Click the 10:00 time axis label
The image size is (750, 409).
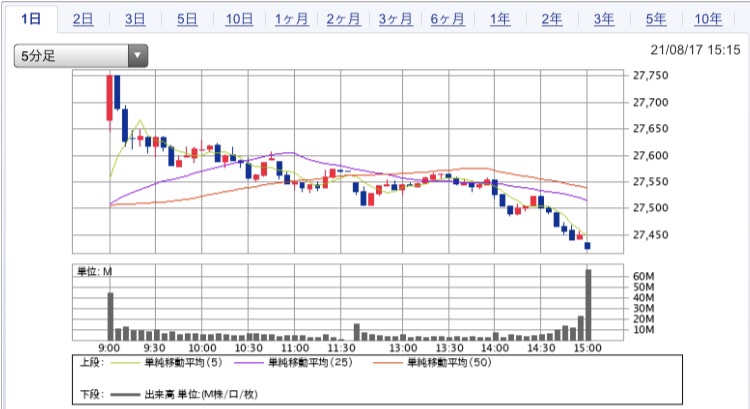click(x=202, y=348)
